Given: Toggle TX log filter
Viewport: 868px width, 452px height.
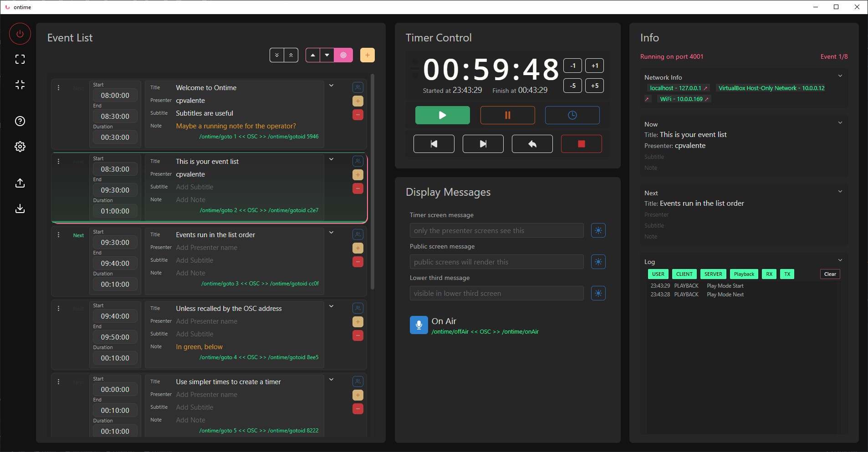Looking at the screenshot, I should 787,274.
